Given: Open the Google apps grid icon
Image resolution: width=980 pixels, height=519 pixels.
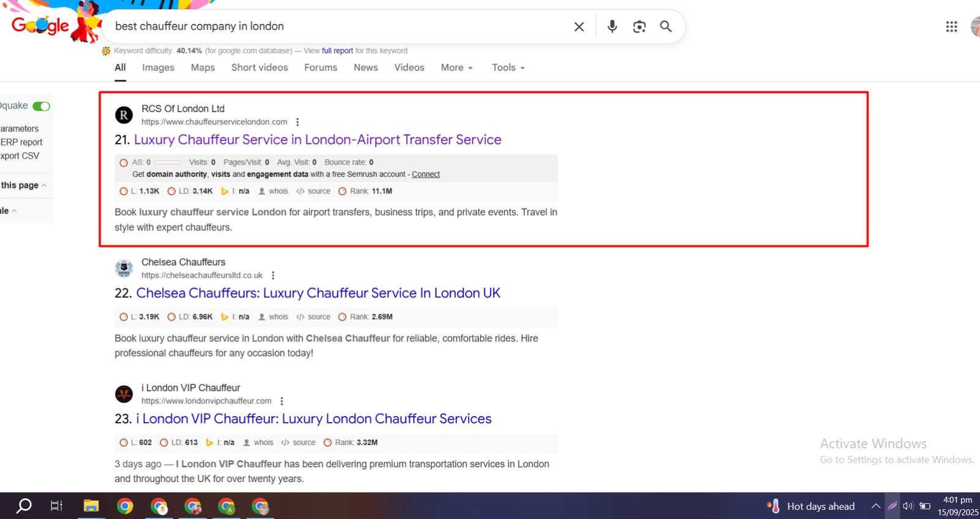Looking at the screenshot, I should pos(951,26).
